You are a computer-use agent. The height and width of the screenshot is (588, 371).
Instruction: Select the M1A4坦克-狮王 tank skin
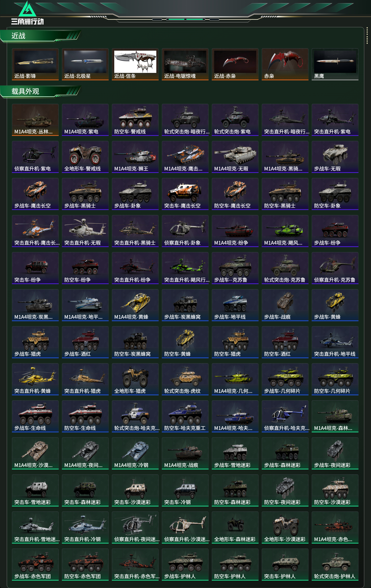coord(135,157)
